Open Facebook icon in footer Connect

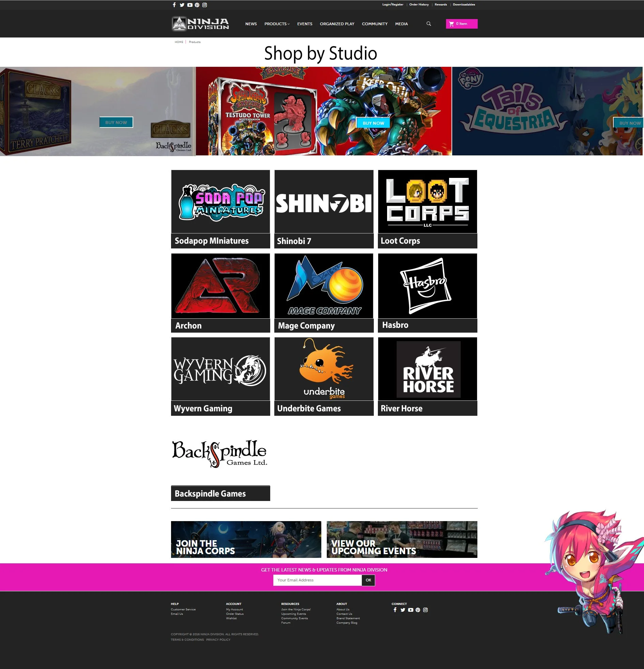[x=395, y=610]
